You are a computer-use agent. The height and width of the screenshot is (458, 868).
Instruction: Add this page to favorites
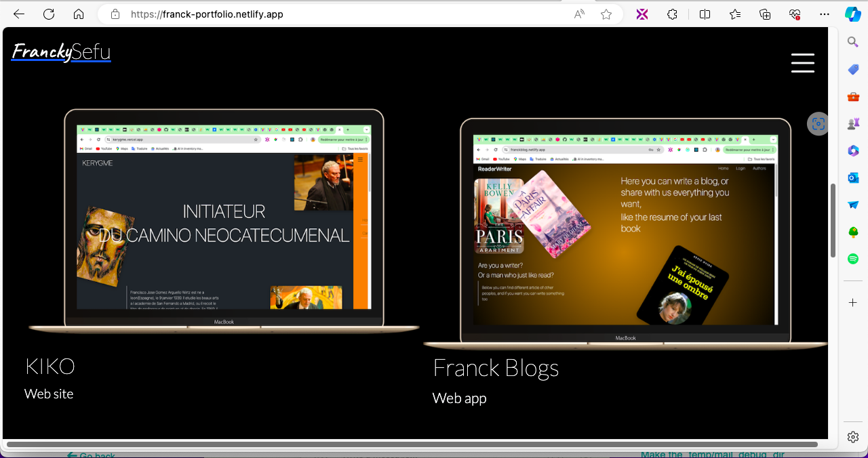point(606,14)
